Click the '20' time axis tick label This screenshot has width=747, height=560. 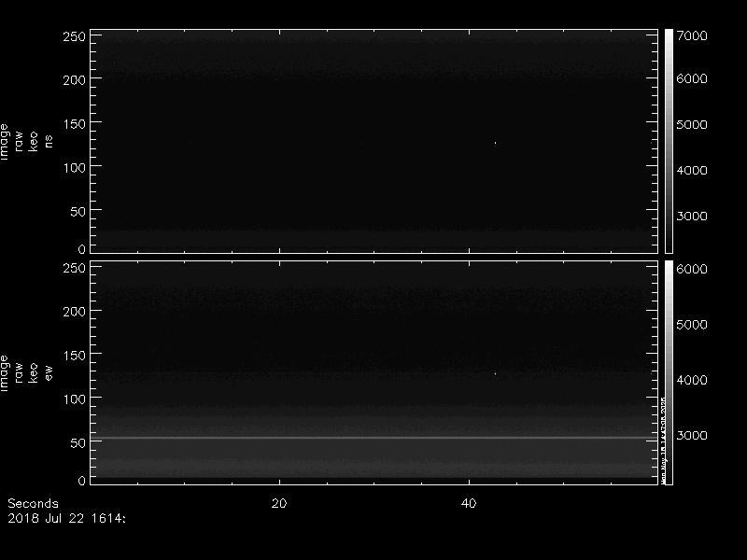279,504
